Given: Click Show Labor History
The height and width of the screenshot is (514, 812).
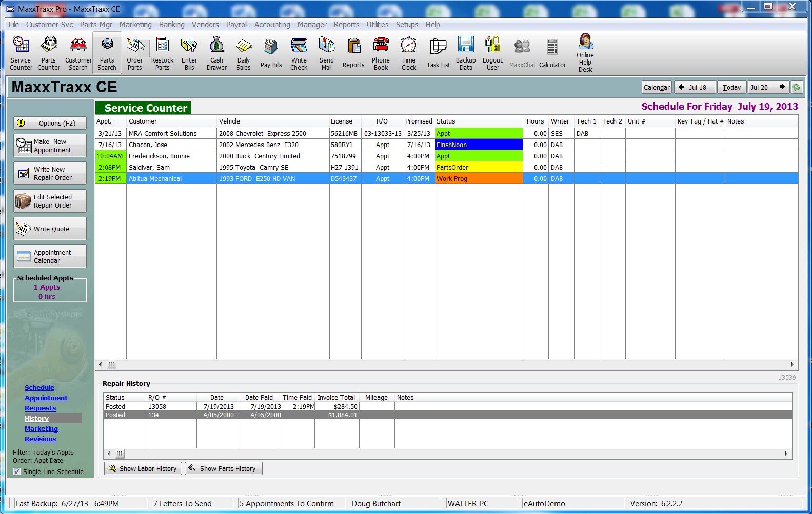Looking at the screenshot, I should [x=143, y=468].
